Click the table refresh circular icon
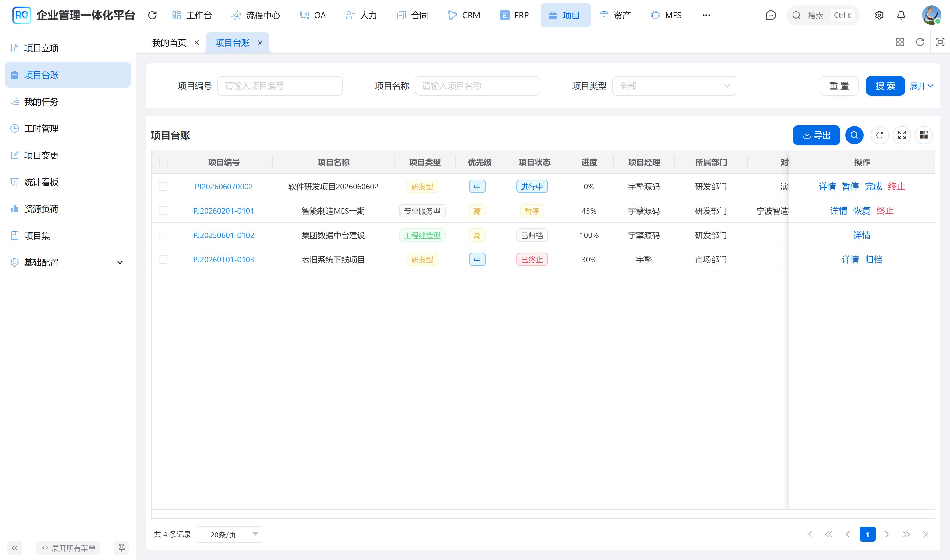 [x=879, y=135]
